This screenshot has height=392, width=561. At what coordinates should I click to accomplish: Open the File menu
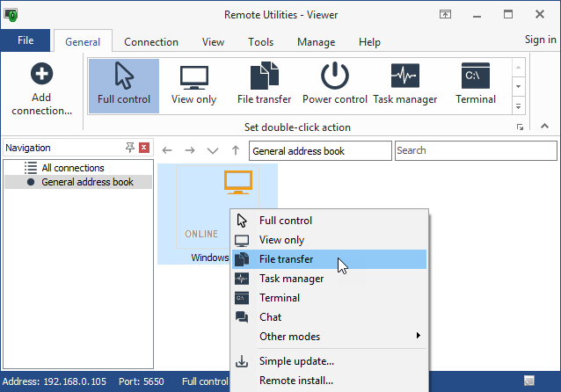point(25,40)
